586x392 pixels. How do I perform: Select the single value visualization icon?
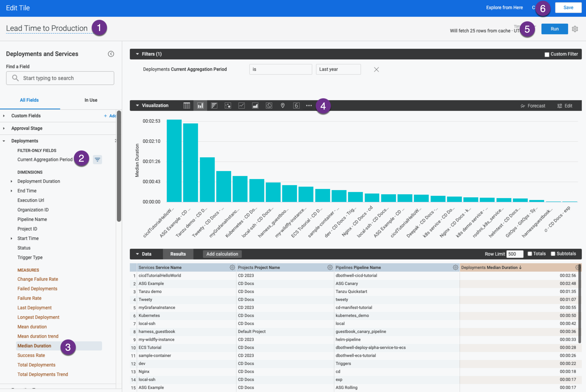coord(296,106)
